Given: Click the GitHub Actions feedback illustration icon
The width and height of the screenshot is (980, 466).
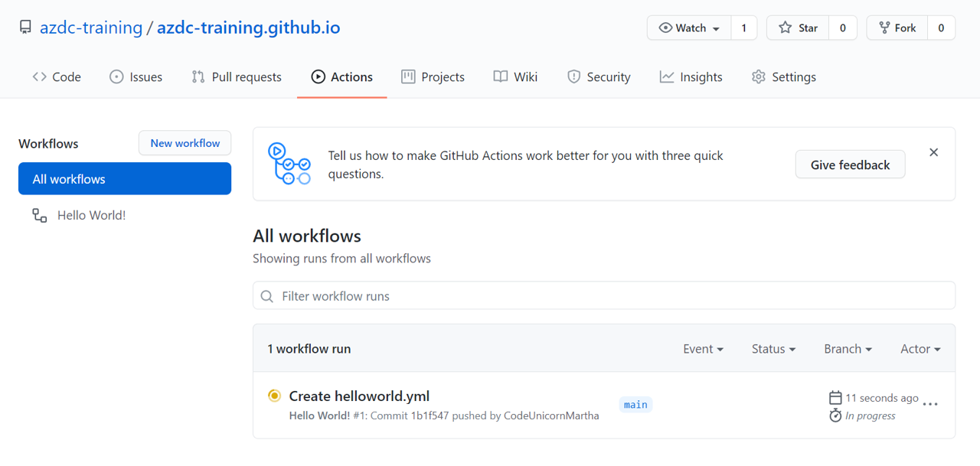Looking at the screenshot, I should click(x=289, y=164).
